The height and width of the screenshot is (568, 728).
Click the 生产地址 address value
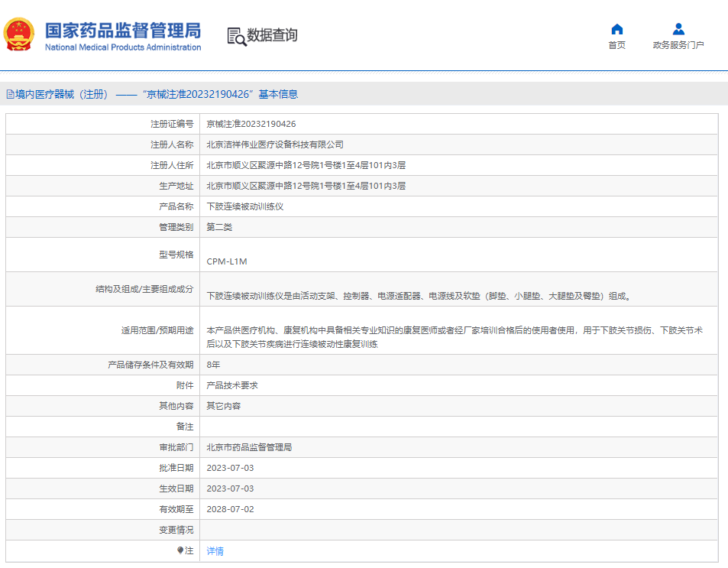[306, 186]
